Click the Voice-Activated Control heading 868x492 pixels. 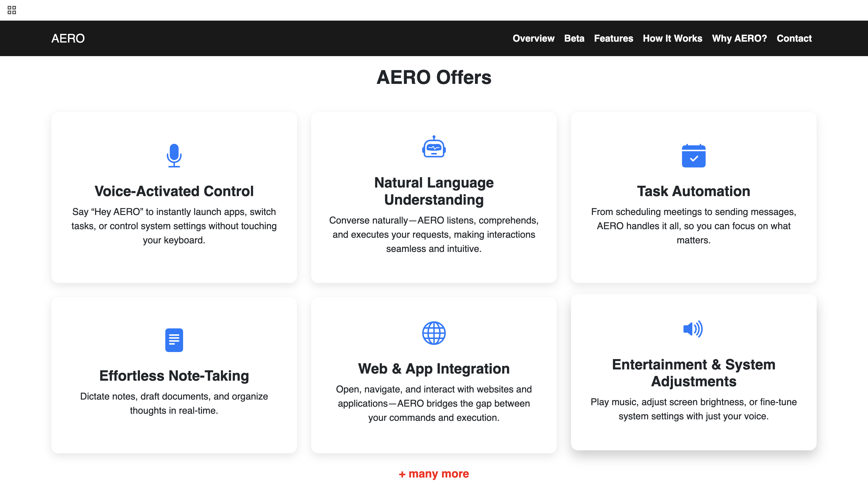click(174, 191)
